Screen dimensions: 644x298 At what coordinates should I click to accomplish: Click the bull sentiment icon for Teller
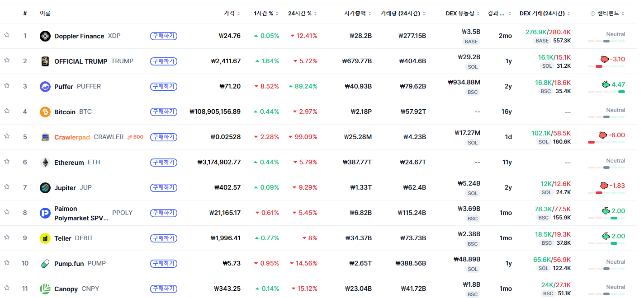pyautogui.click(x=606, y=236)
